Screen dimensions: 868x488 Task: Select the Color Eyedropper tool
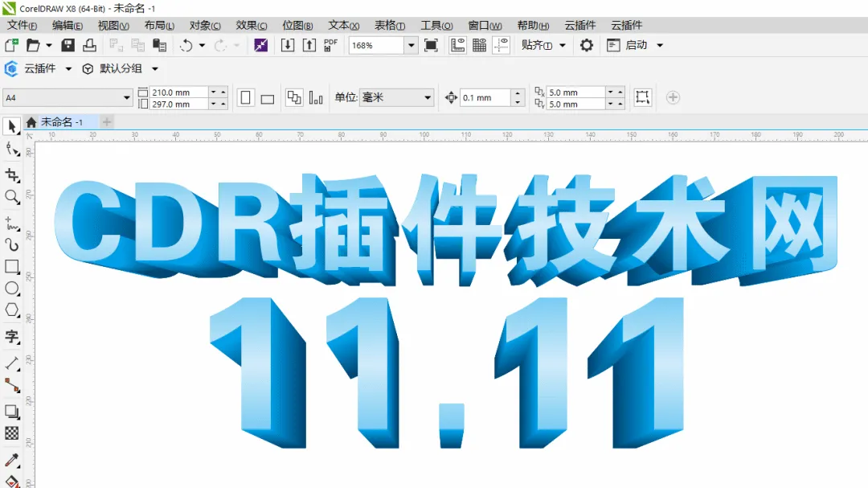[x=11, y=460]
